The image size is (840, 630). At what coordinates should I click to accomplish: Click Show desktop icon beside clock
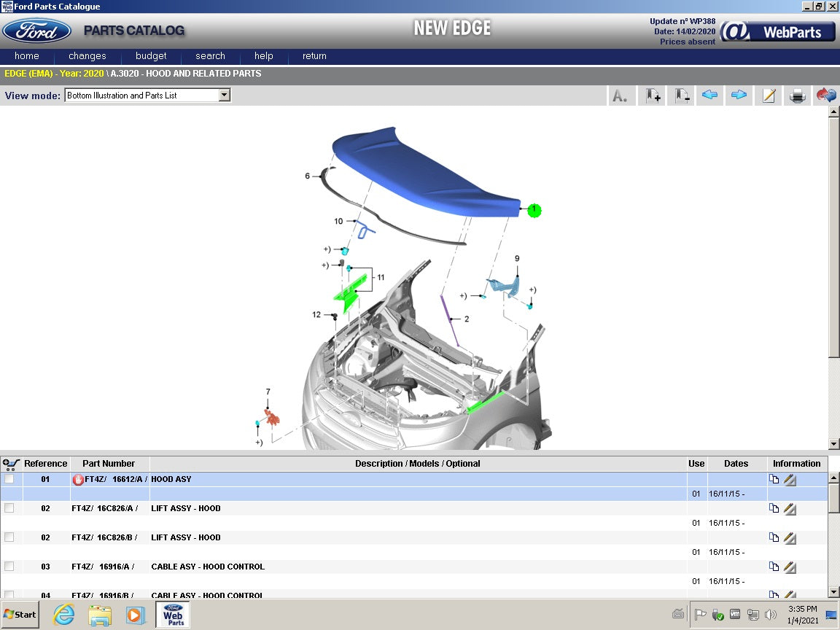(x=831, y=615)
